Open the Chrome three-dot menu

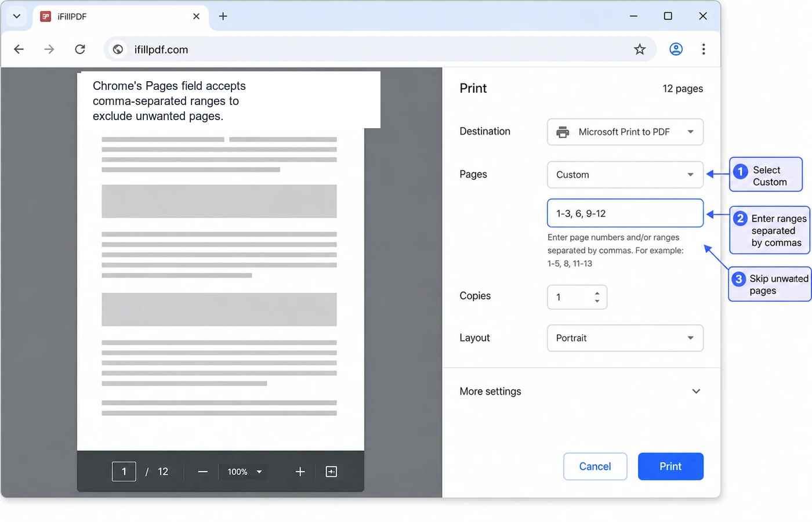(x=704, y=49)
